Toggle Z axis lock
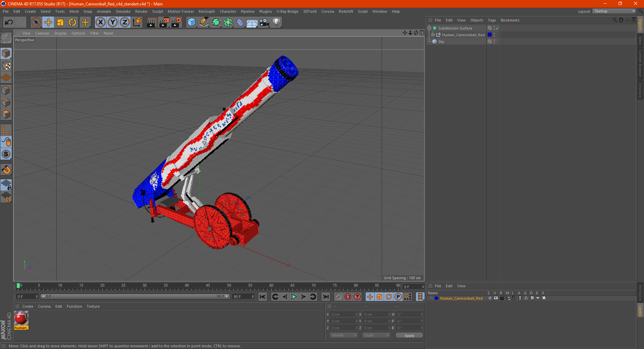Viewport: 644px width, 349px height. pos(125,22)
